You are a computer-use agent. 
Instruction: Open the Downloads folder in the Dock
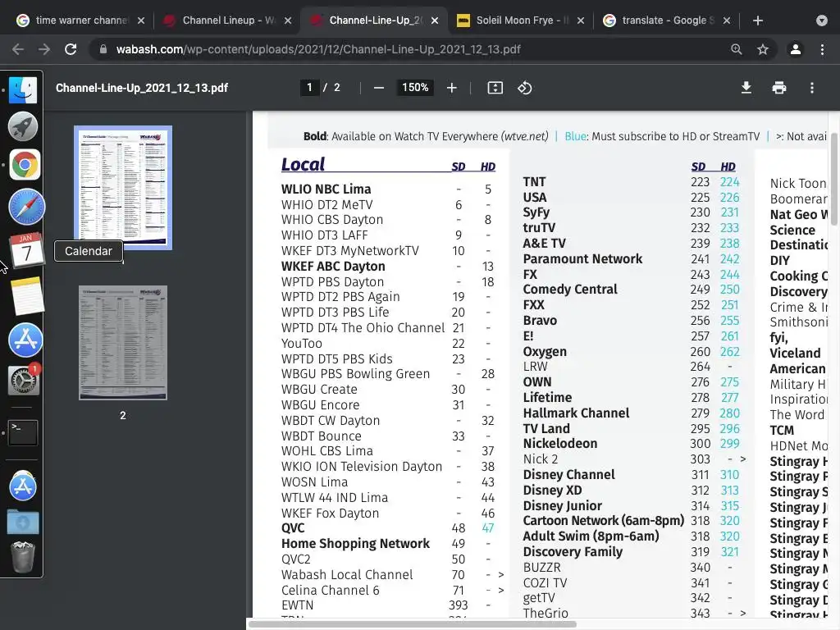point(23,522)
